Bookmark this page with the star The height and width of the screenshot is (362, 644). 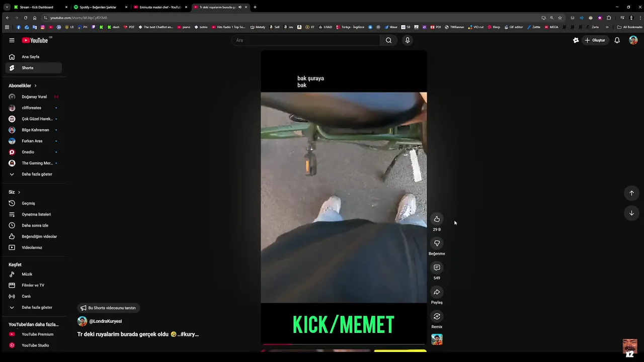coord(560,18)
